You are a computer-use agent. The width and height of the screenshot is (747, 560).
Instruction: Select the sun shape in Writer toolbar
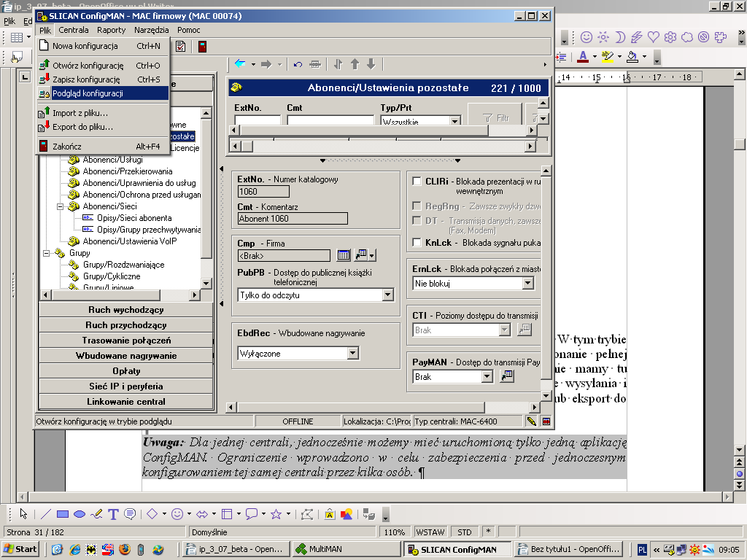[x=603, y=36]
